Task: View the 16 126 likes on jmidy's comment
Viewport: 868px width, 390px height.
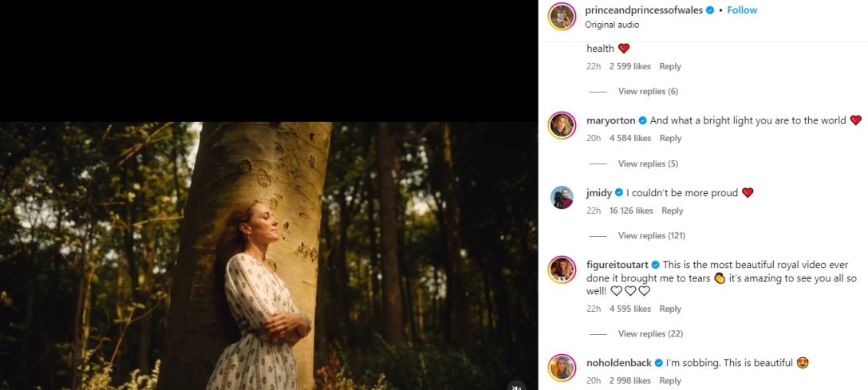Action: pos(630,211)
